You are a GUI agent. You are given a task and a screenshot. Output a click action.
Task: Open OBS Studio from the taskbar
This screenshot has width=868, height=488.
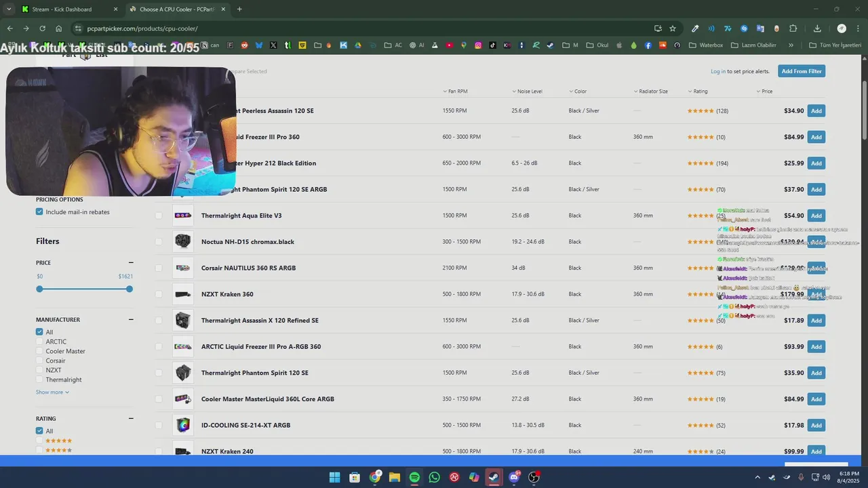pyautogui.click(x=534, y=477)
